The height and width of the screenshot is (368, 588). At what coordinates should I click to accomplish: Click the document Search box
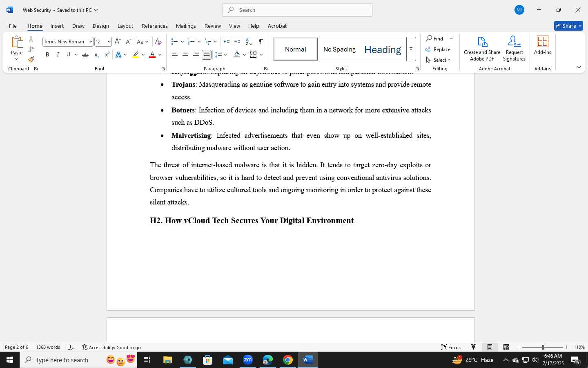297,10
